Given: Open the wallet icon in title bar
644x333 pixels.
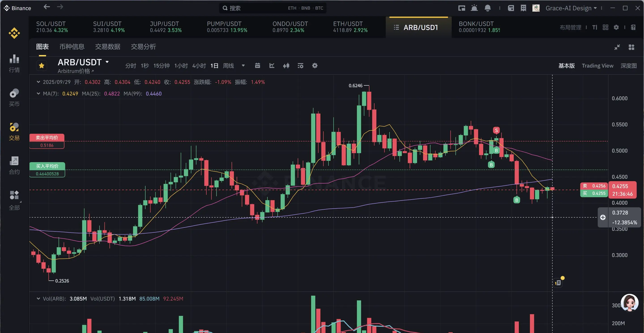Looking at the screenshot, I should [x=511, y=8].
